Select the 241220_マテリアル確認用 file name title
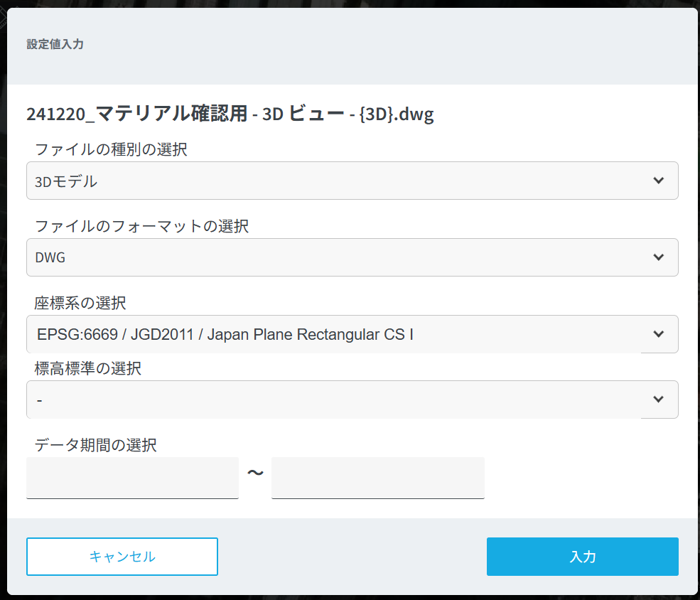Image resolution: width=700 pixels, height=600 pixels. (x=230, y=114)
